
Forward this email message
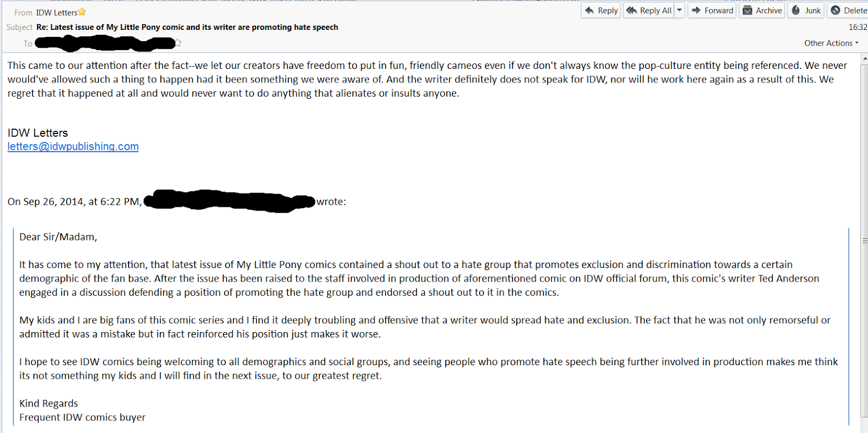[x=712, y=10]
